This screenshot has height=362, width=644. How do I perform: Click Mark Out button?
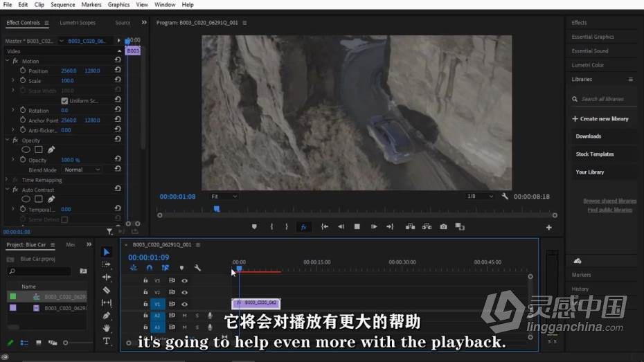[287, 226]
